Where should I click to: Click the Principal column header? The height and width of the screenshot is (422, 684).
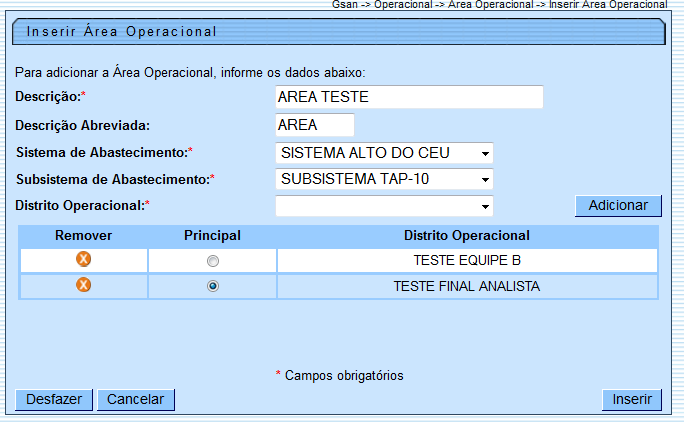[212, 235]
